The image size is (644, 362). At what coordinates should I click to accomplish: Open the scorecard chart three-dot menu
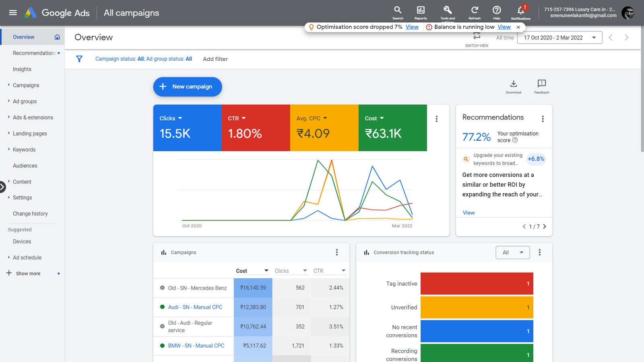pos(437,119)
